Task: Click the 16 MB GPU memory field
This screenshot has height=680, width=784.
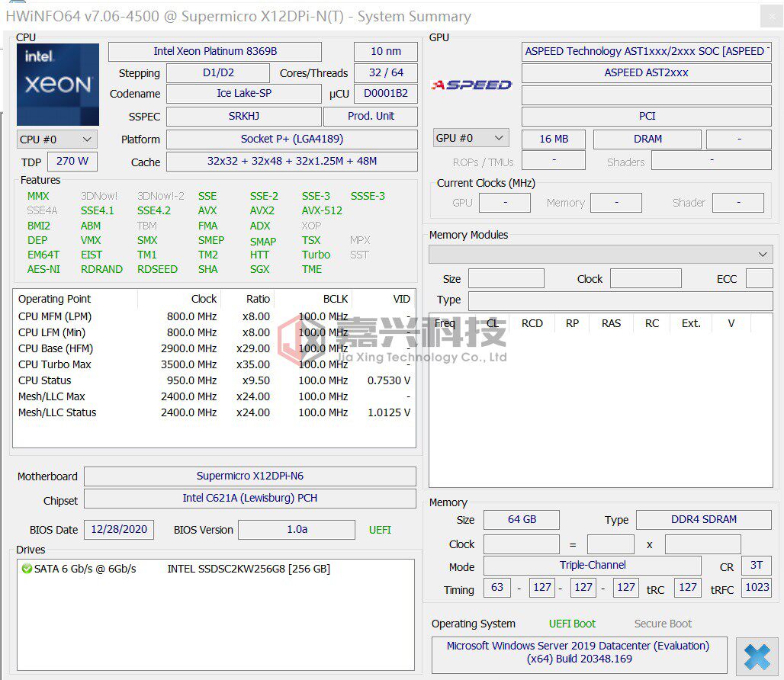Action: [x=554, y=140]
